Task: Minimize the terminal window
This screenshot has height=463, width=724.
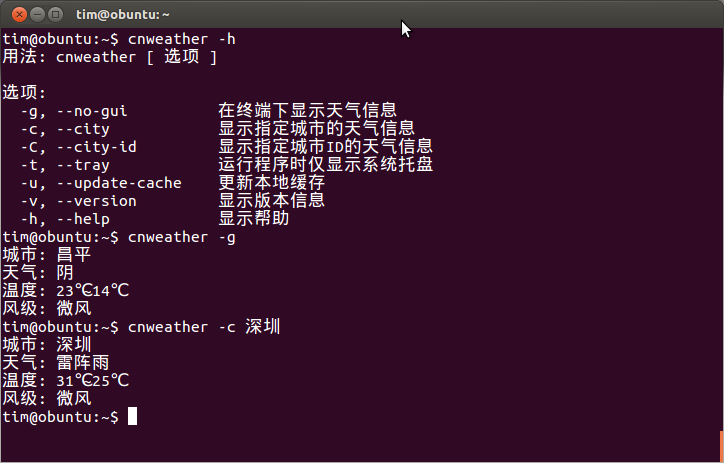Action: 37,15
